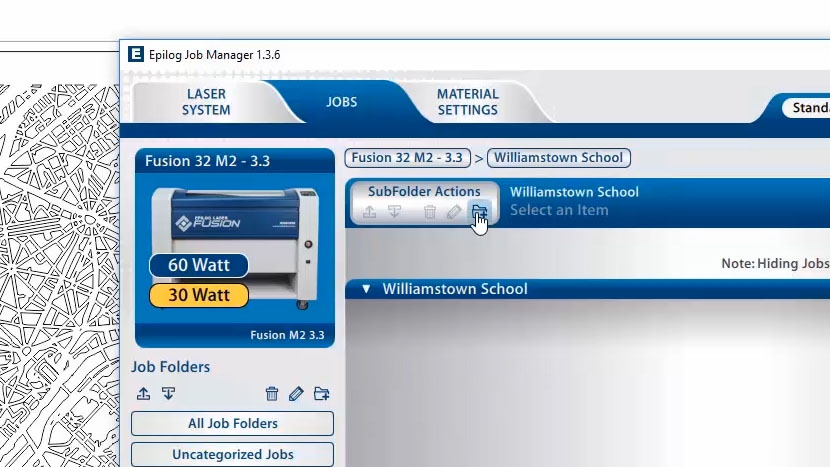This screenshot has height=467, width=830.
Task: Click the Fusion 32 M2 - 3.3 breadcrumb
Action: click(407, 158)
